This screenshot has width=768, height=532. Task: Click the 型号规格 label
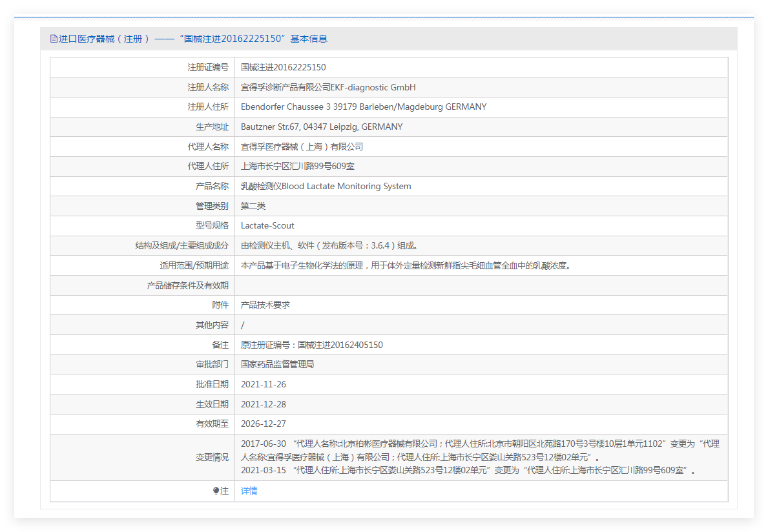pyautogui.click(x=212, y=225)
